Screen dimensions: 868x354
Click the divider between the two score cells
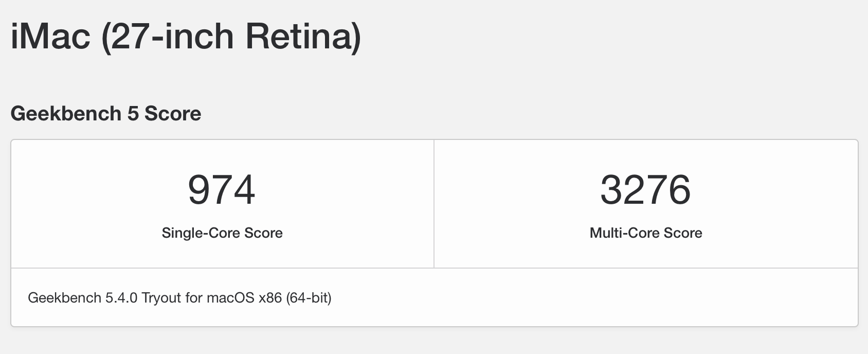[x=434, y=204]
